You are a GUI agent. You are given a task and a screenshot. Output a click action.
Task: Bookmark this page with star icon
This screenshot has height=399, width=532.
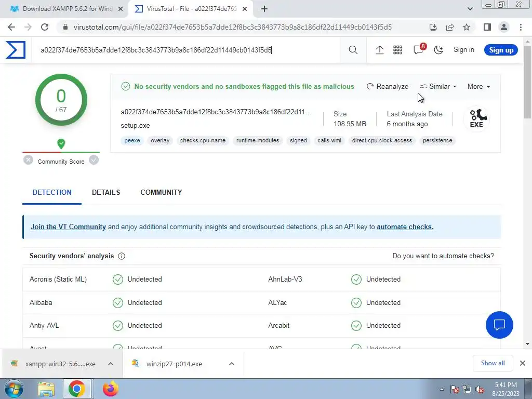pos(467,27)
